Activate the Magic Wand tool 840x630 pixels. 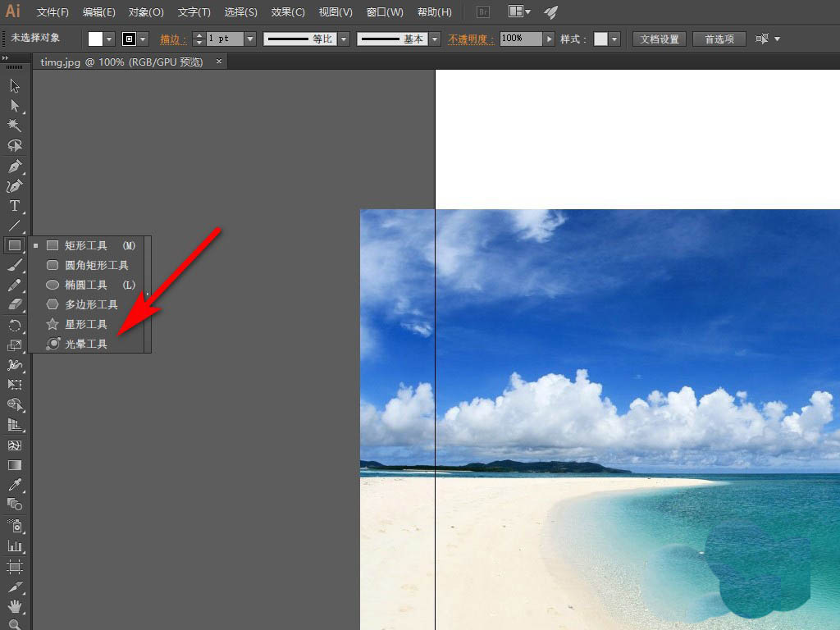pyautogui.click(x=15, y=126)
